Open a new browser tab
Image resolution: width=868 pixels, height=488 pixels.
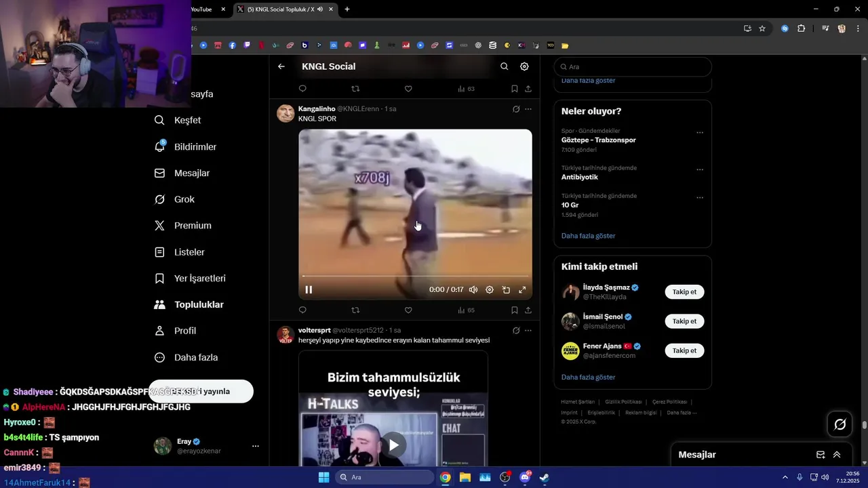point(347,9)
